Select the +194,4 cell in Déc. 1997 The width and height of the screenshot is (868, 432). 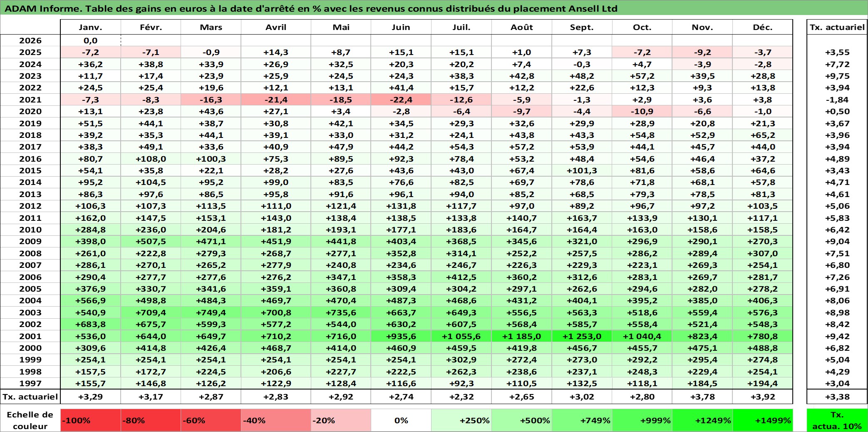pos(763,383)
